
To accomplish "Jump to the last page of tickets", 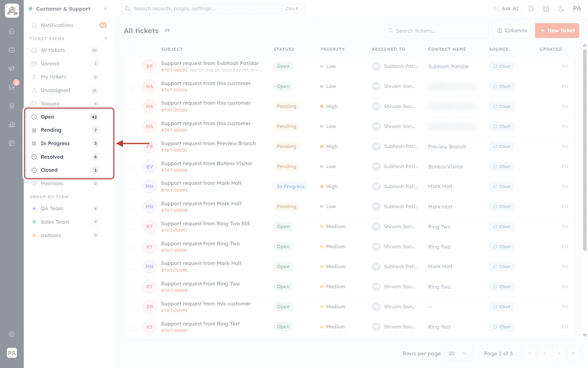I will [x=573, y=353].
